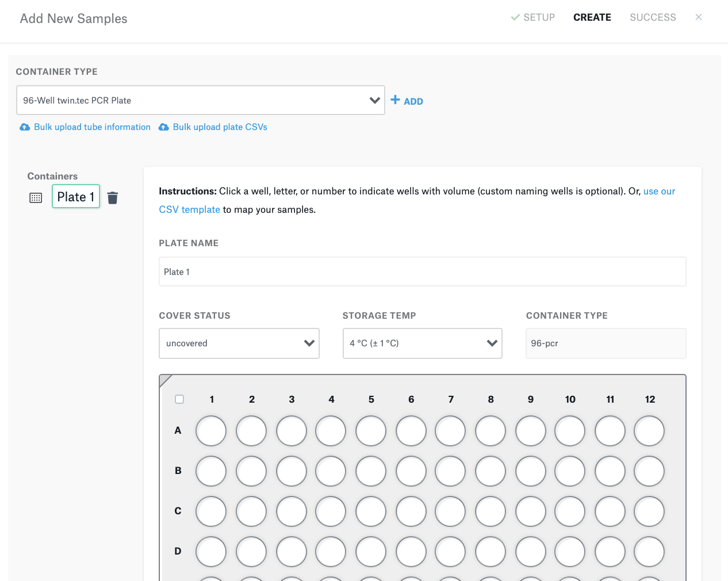Image resolution: width=728 pixels, height=581 pixels.
Task: Switch to the CREATE step
Action: [592, 17]
